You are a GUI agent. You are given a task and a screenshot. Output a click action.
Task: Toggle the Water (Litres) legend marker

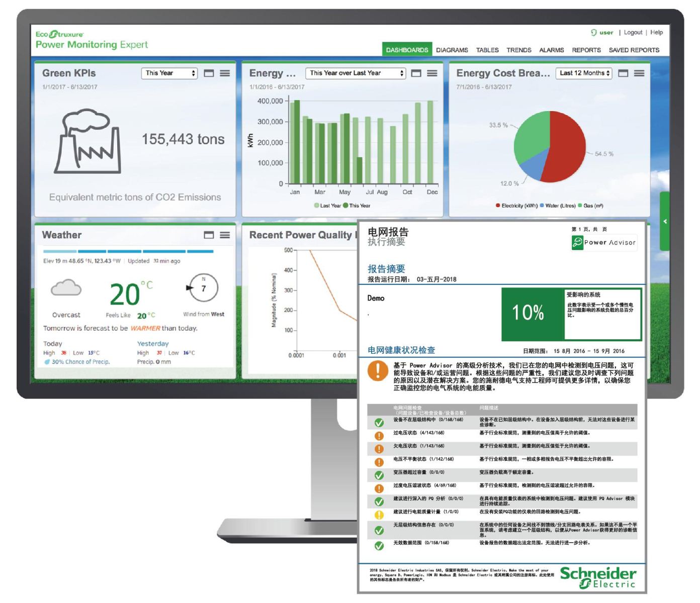(x=542, y=206)
